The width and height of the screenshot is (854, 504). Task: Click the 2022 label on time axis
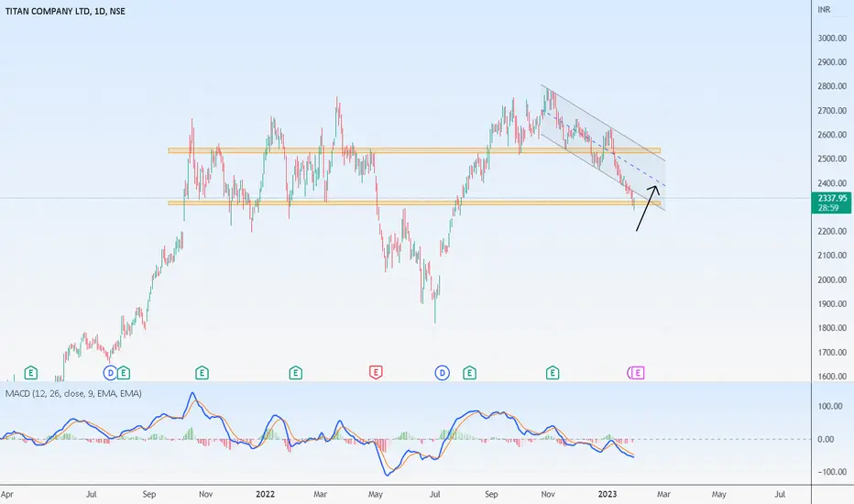(x=265, y=494)
